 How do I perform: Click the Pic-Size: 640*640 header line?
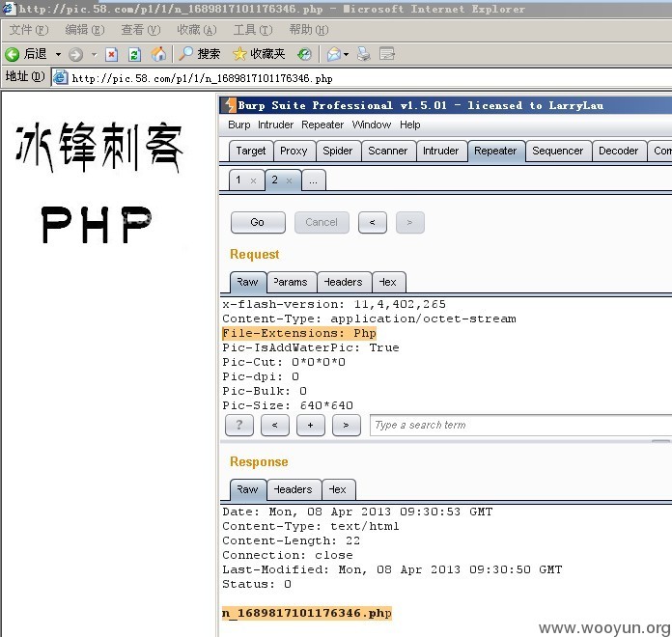pyautogui.click(x=288, y=405)
